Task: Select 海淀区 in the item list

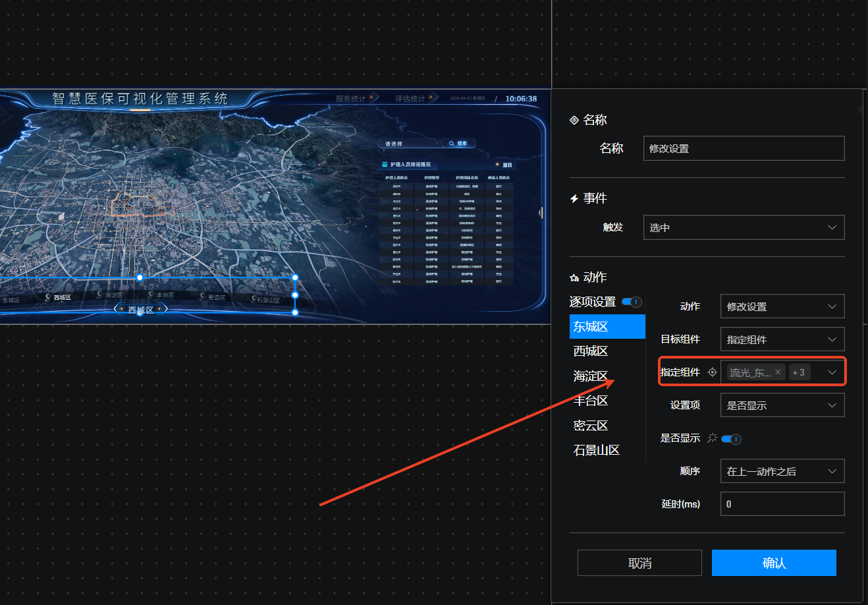Action: click(x=591, y=376)
